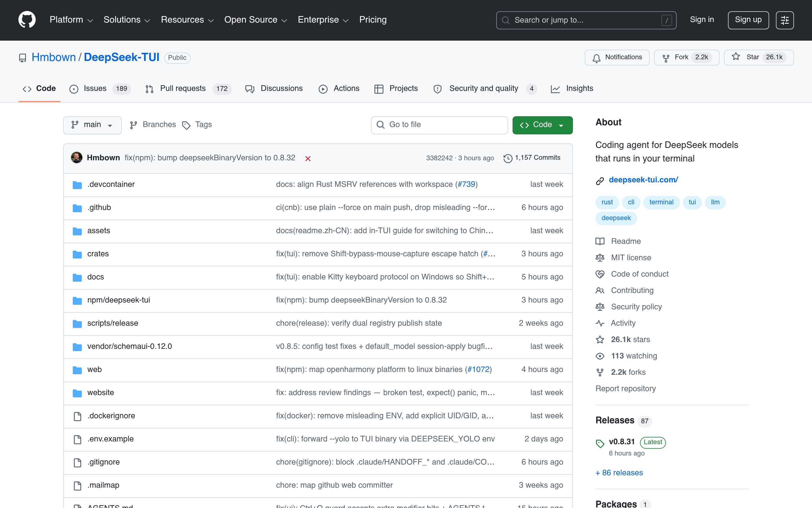The height and width of the screenshot is (508, 812).
Task: Click the Sign up button
Action: [x=748, y=20]
